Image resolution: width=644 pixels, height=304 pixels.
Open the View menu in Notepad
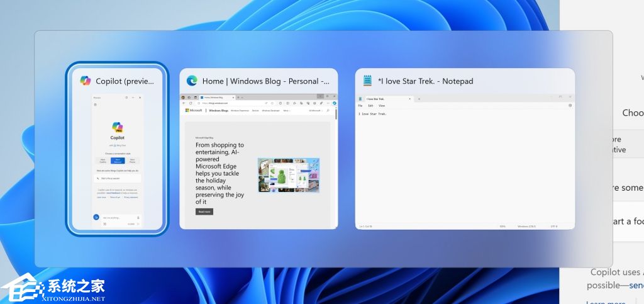pyautogui.click(x=382, y=106)
